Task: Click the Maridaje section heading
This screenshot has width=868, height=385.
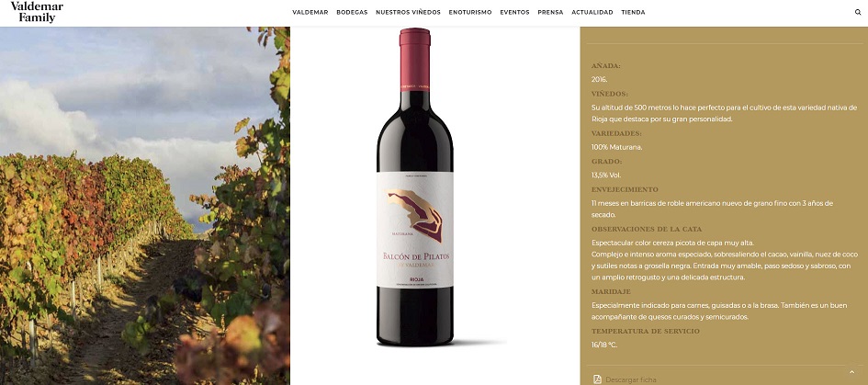Action: (611, 291)
